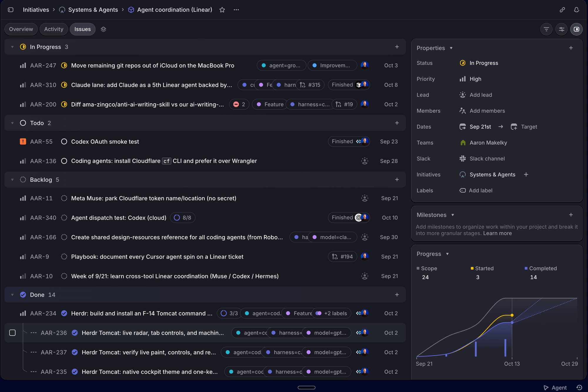
Task: Copy project link with the link icon
Action: (562, 10)
